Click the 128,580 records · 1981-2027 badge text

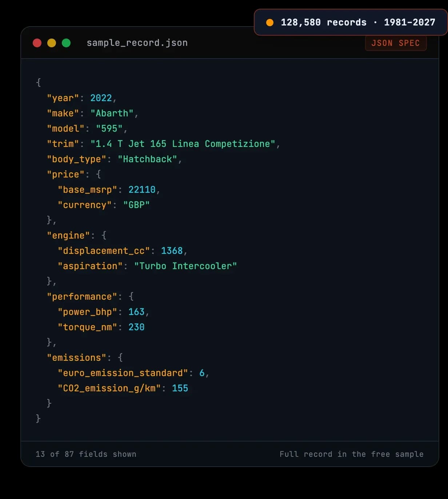358,23
